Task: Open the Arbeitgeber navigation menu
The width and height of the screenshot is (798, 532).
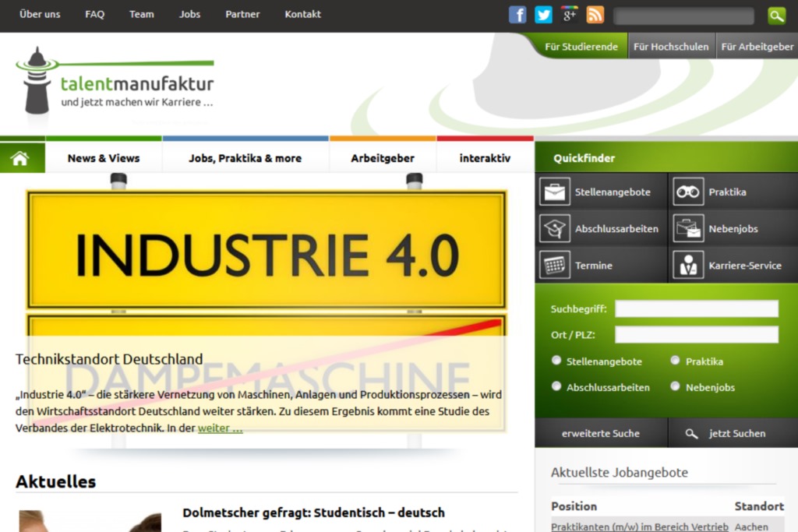Action: pyautogui.click(x=382, y=158)
